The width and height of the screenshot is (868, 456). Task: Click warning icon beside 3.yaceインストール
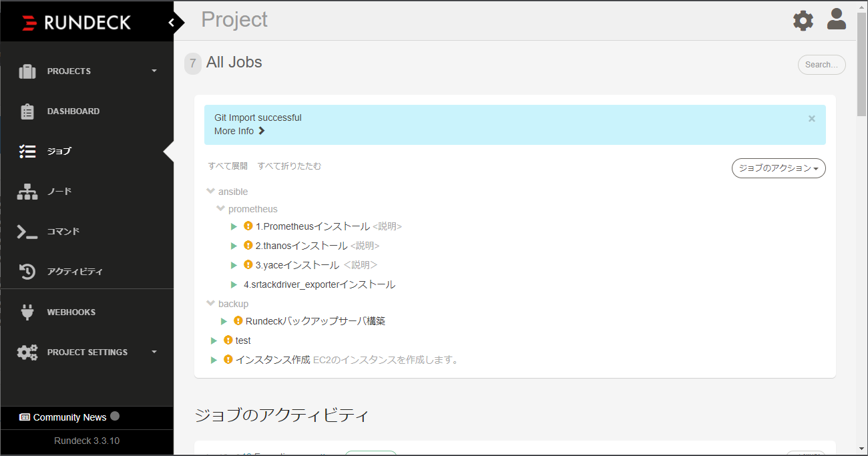point(248,264)
